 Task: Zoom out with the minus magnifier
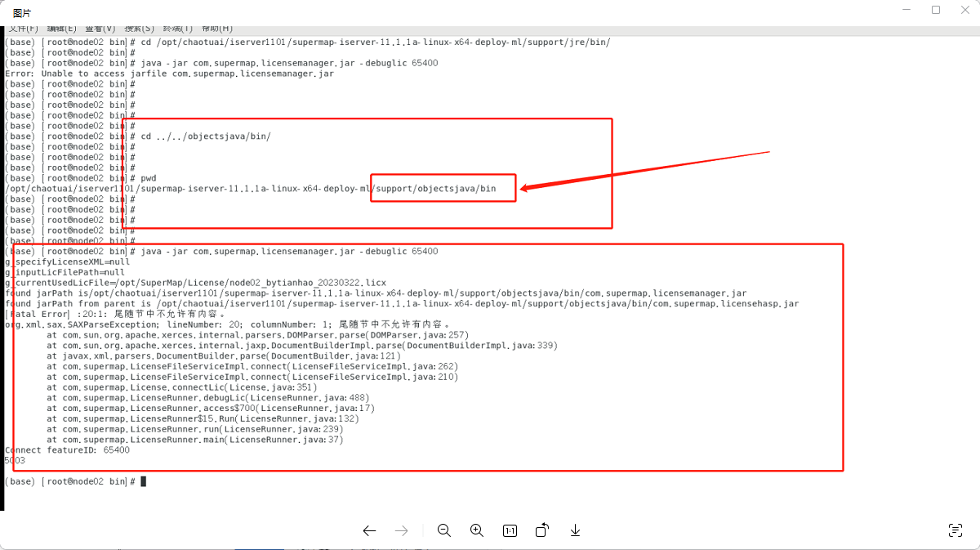(x=444, y=530)
